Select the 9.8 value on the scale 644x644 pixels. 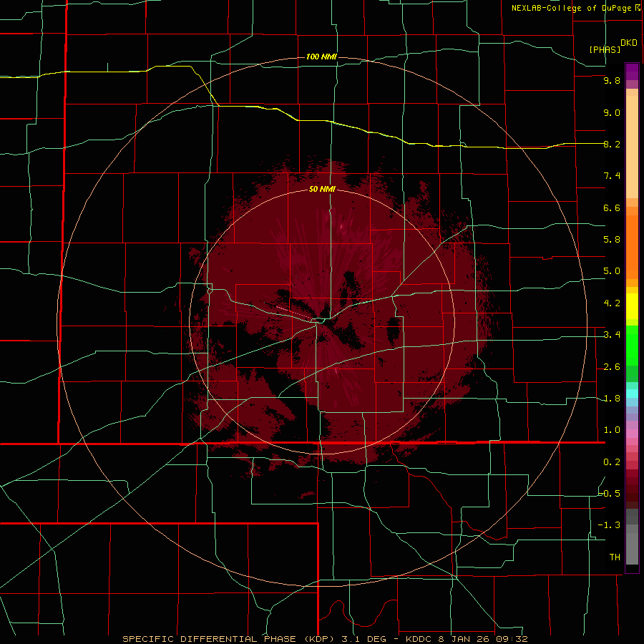[612, 80]
